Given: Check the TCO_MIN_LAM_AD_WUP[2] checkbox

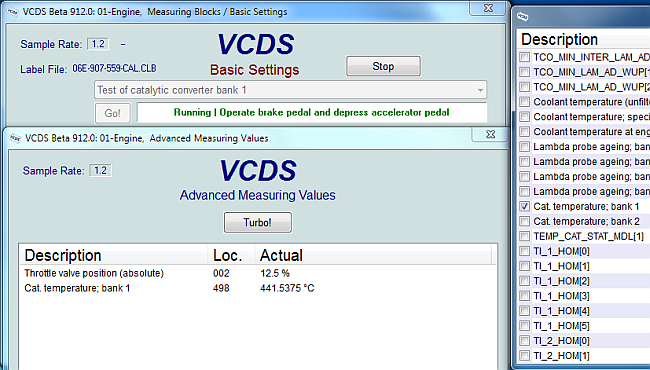Looking at the screenshot, I should click(525, 87).
